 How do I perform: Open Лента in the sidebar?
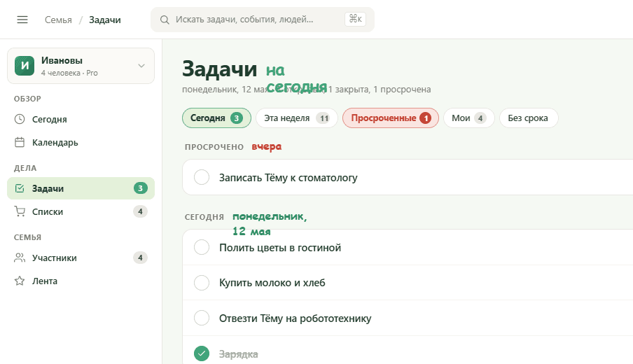click(81, 281)
